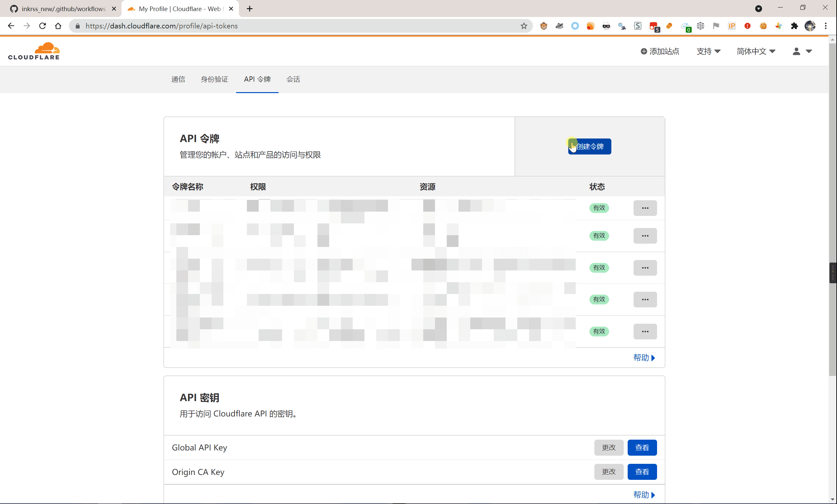Open the Extensions puzzle piece menu

click(x=795, y=26)
